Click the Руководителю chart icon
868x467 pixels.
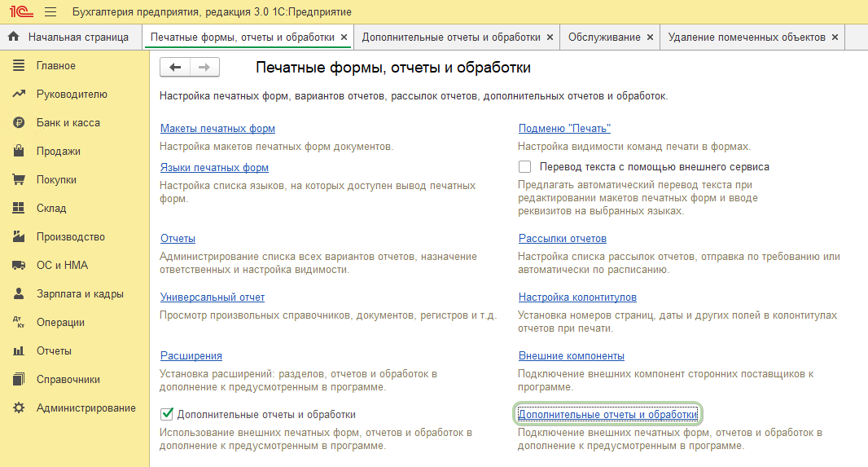pos(19,95)
